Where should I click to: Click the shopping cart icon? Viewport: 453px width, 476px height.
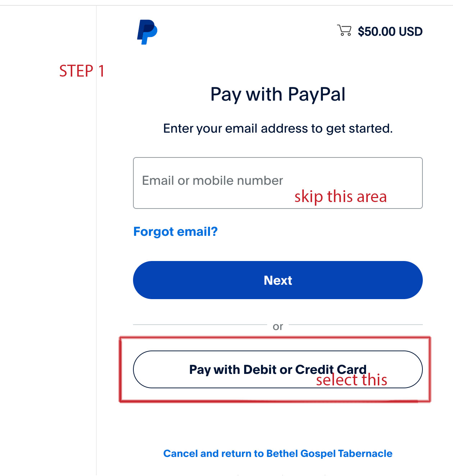pos(344,31)
